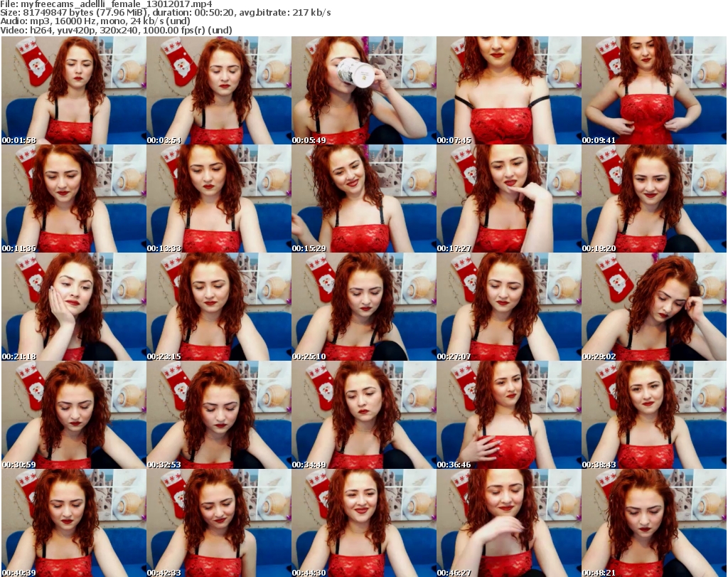Open the last frame at 00:48:21
Viewport: 728px width, 577px height.
pyautogui.click(x=654, y=523)
